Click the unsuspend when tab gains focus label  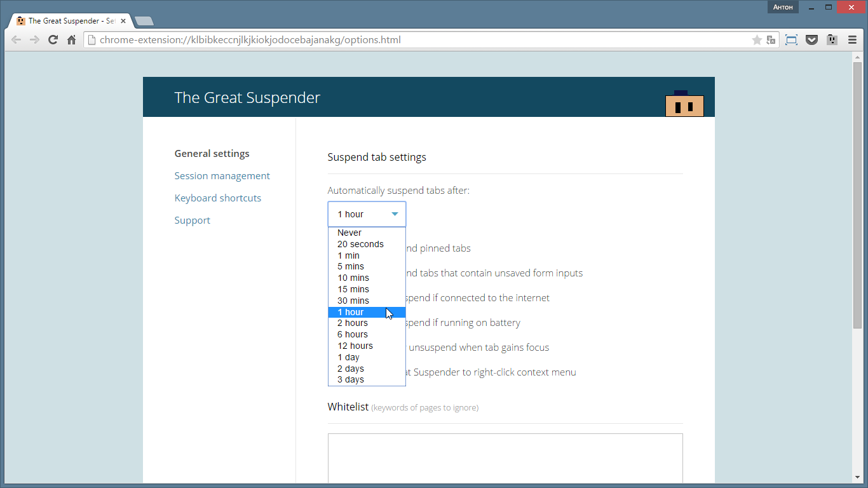click(x=478, y=348)
